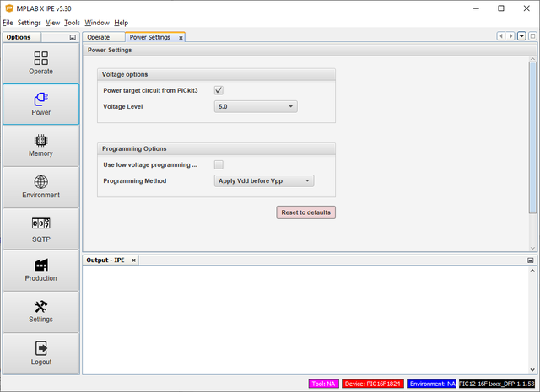Maximize the MPLAB X IPE window
540x392 pixels.
[x=501, y=8]
